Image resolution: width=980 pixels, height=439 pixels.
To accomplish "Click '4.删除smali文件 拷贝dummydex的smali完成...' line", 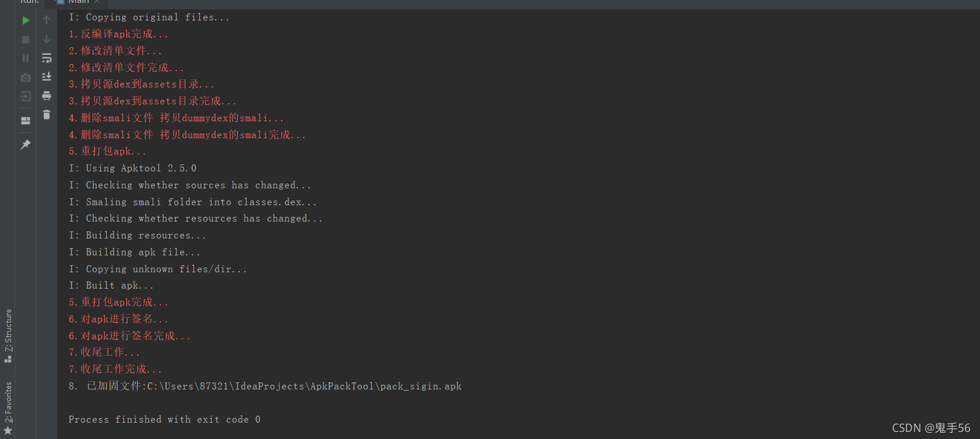I will (x=187, y=135).
